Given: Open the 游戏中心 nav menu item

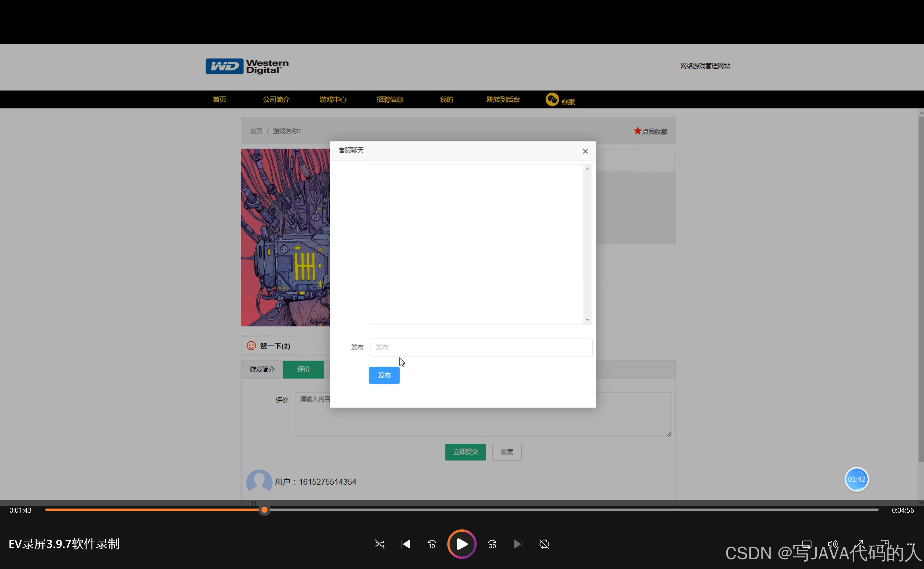Looking at the screenshot, I should pyautogui.click(x=333, y=100).
